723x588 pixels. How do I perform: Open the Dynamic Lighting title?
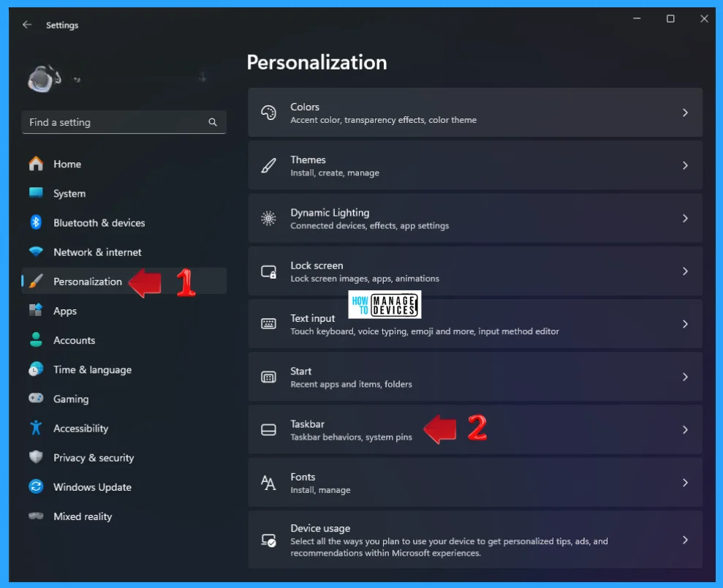(330, 213)
